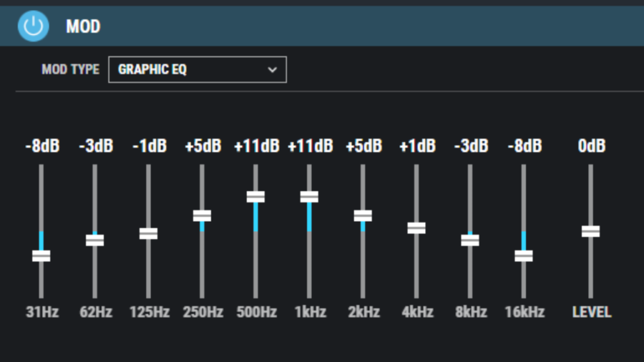The width and height of the screenshot is (644, 362).
Task: Open the MOD TYPE Graphic EQ dropdown
Action: pos(197,69)
